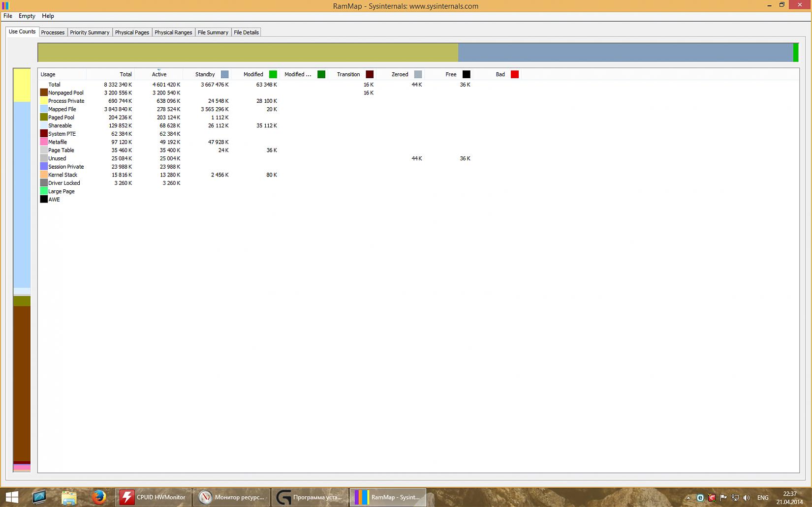Viewport: 812px width, 507px height.
Task: Sort by the Total column header
Action: click(x=110, y=74)
